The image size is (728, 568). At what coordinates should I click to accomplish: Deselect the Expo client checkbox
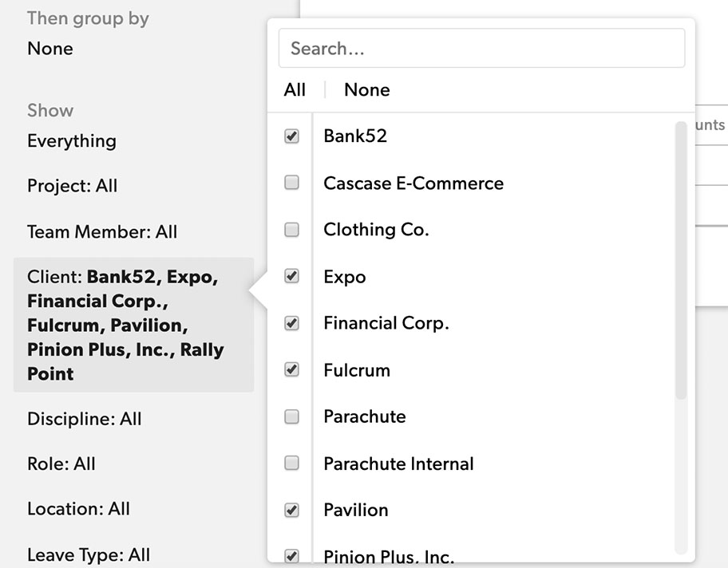291,276
